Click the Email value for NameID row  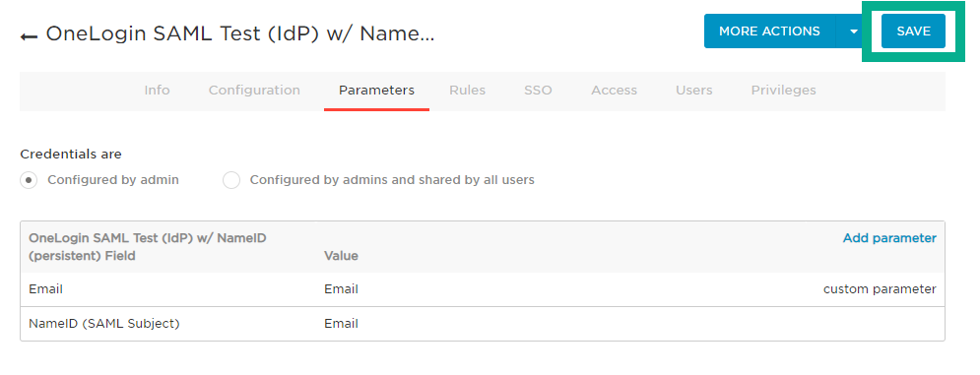(x=341, y=324)
